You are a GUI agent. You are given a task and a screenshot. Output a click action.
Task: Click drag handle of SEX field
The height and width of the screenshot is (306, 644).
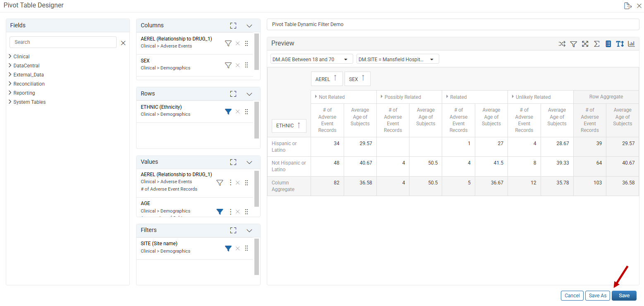[247, 65]
